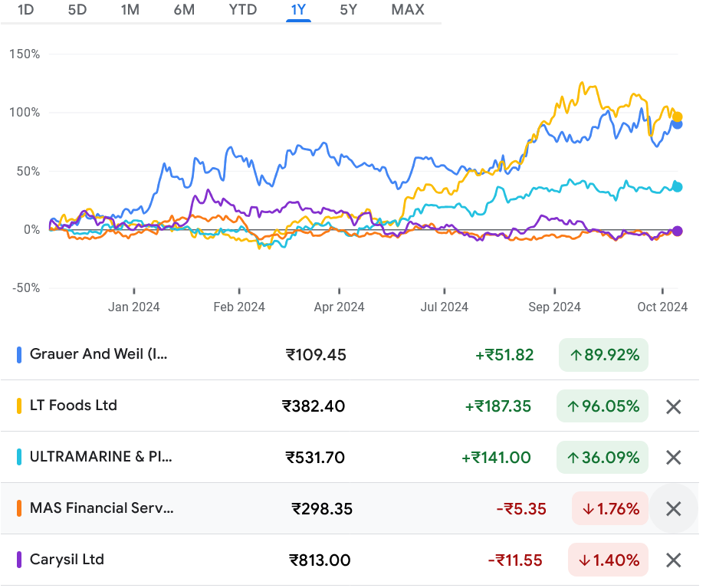
Task: Open the LT Foods Ltd stock name
Action: pos(74,406)
